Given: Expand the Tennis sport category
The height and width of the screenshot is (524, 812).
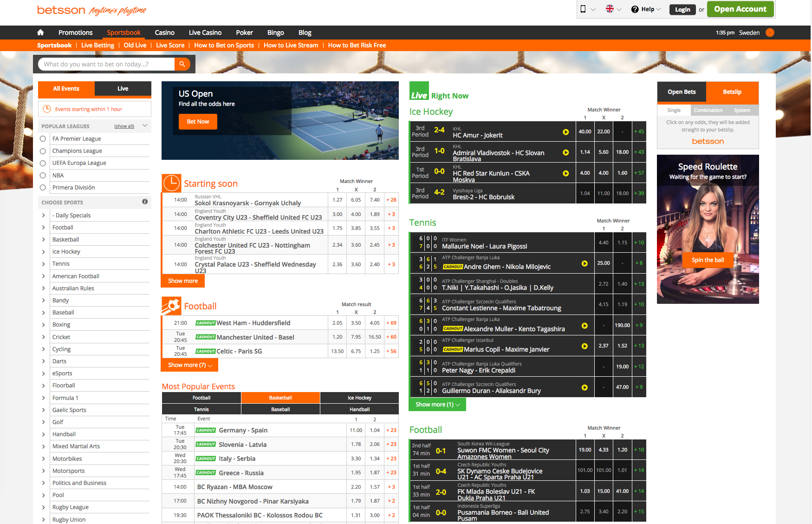Looking at the screenshot, I should click(x=44, y=263).
